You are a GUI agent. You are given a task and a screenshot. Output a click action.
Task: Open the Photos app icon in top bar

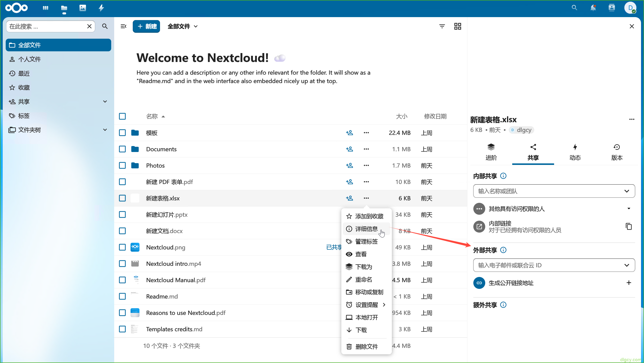tap(82, 8)
